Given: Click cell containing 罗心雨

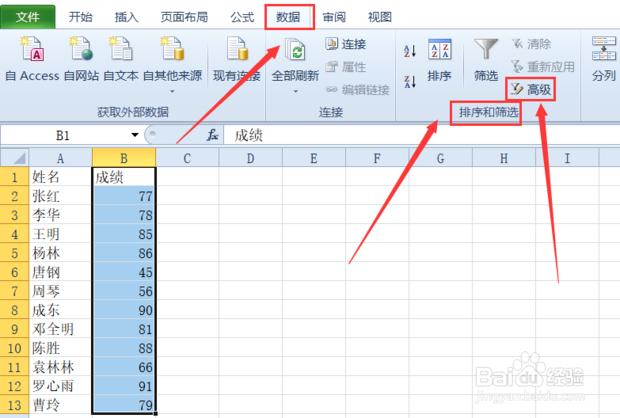Looking at the screenshot, I should click(60, 386).
